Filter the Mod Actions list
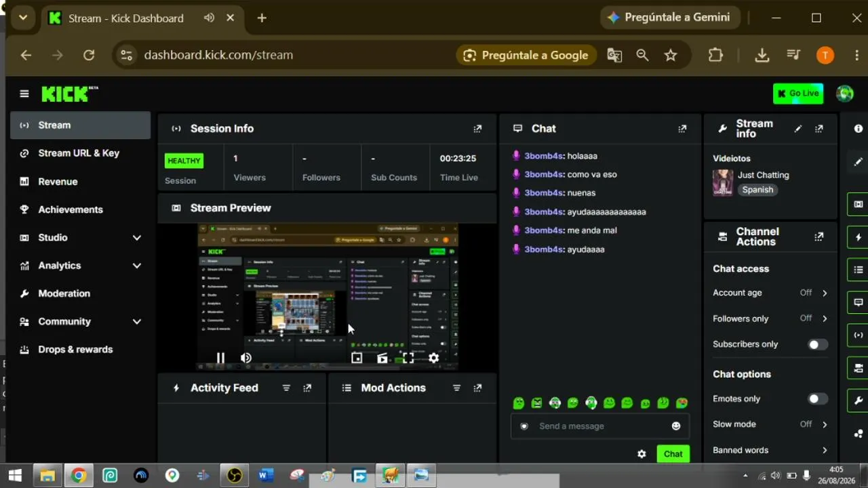The width and height of the screenshot is (868, 488). pyautogui.click(x=456, y=388)
